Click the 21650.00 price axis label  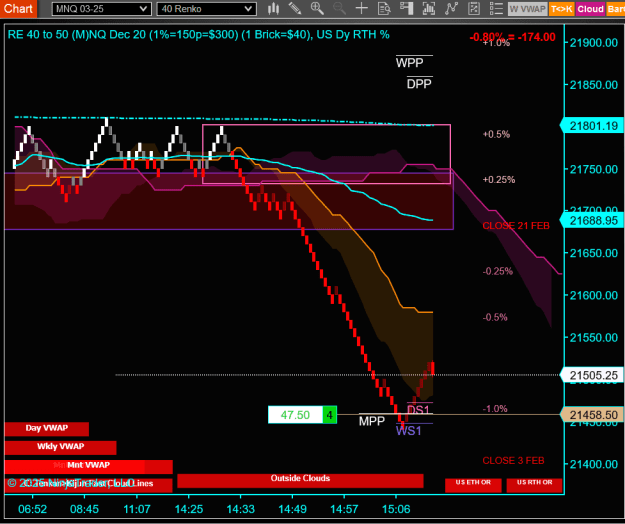tap(594, 253)
